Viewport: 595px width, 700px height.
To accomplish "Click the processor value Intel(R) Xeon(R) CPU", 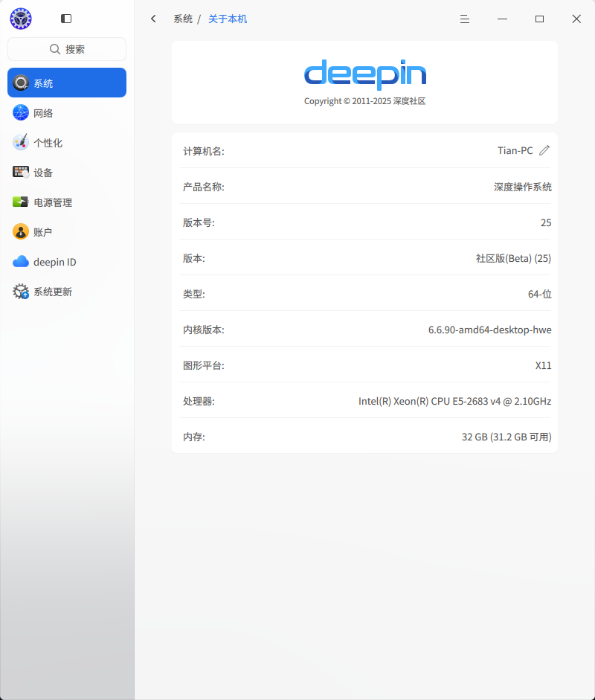I will 455,401.
